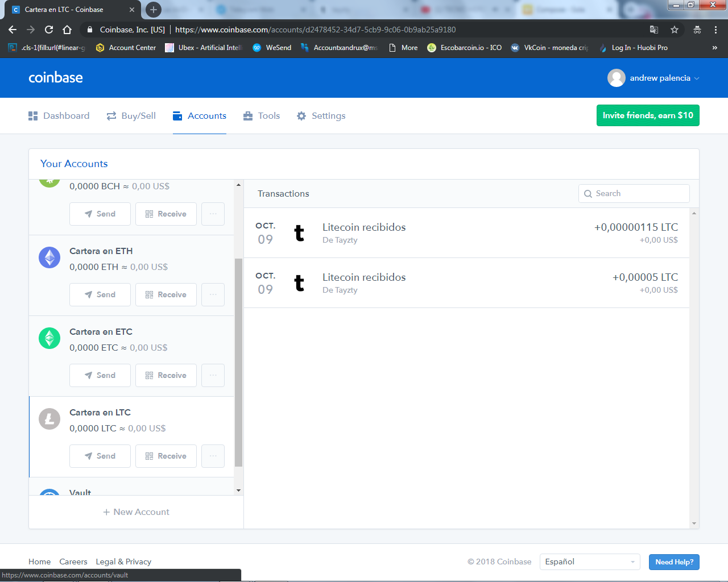Click the site security lock icon
Viewport: 728px width, 582px height.
89,30
